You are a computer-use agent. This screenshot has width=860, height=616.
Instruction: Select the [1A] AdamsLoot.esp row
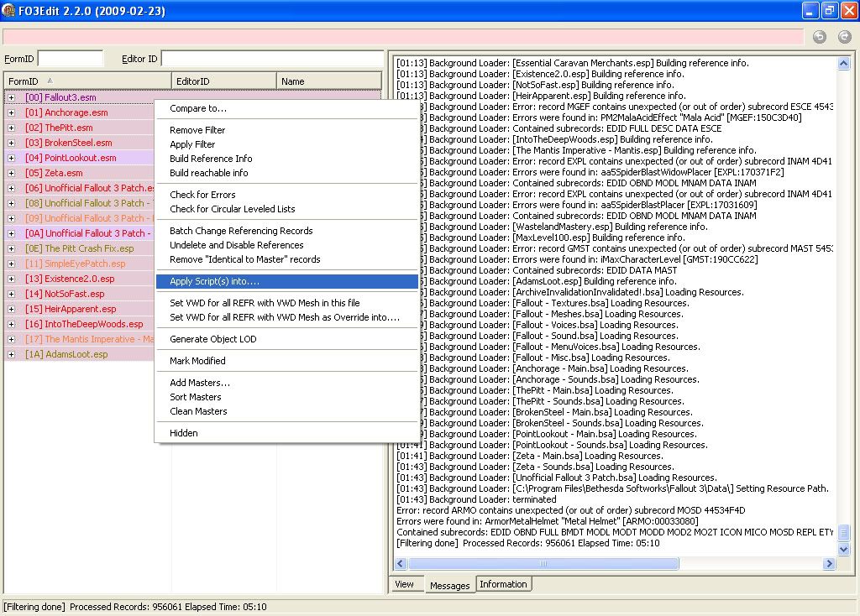pos(79,355)
